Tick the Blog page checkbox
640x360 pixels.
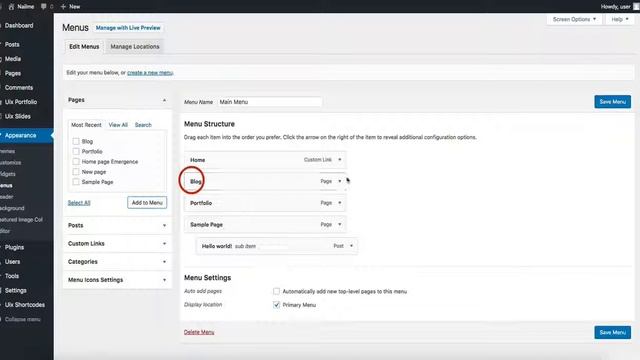[76, 141]
